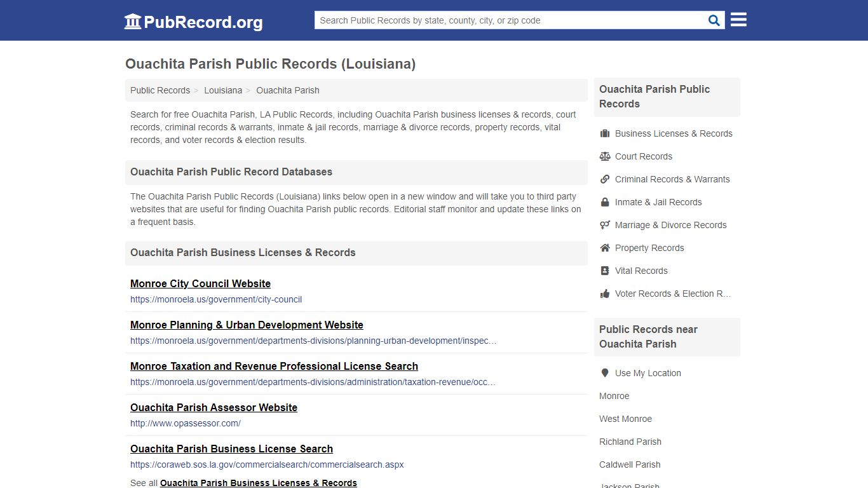Click the Business Licenses briefcase icon
This screenshot has width=868, height=488.
605,133
